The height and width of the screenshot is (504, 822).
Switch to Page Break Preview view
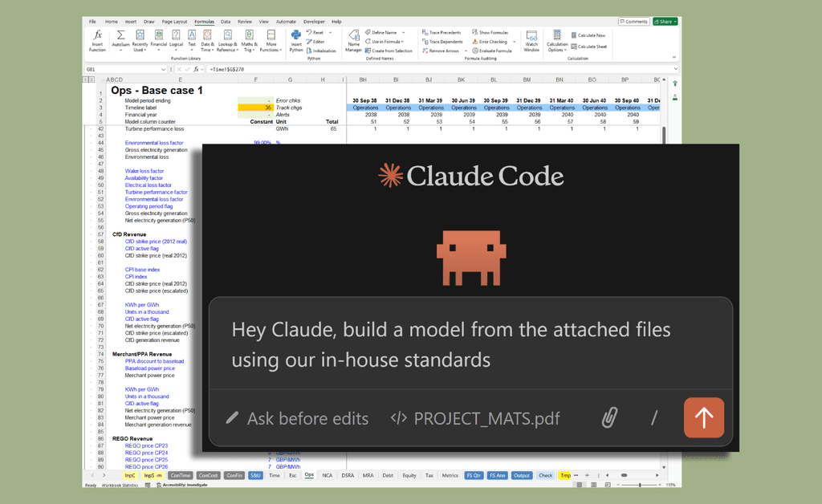coord(607,485)
